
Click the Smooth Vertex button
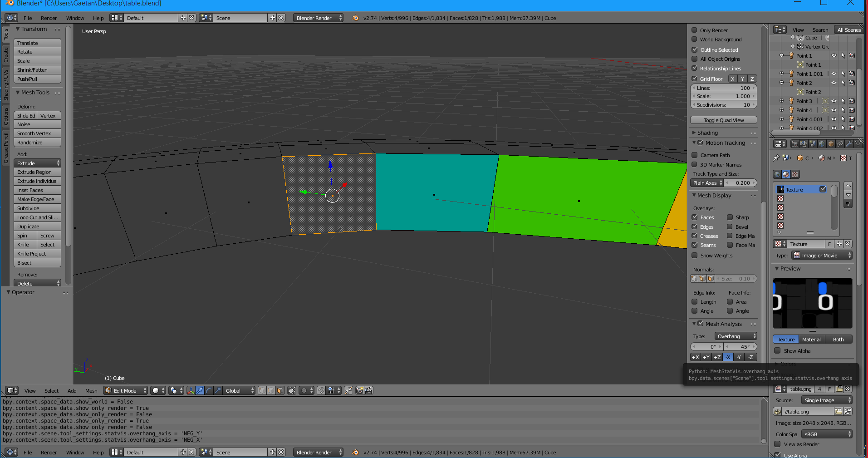coord(38,133)
